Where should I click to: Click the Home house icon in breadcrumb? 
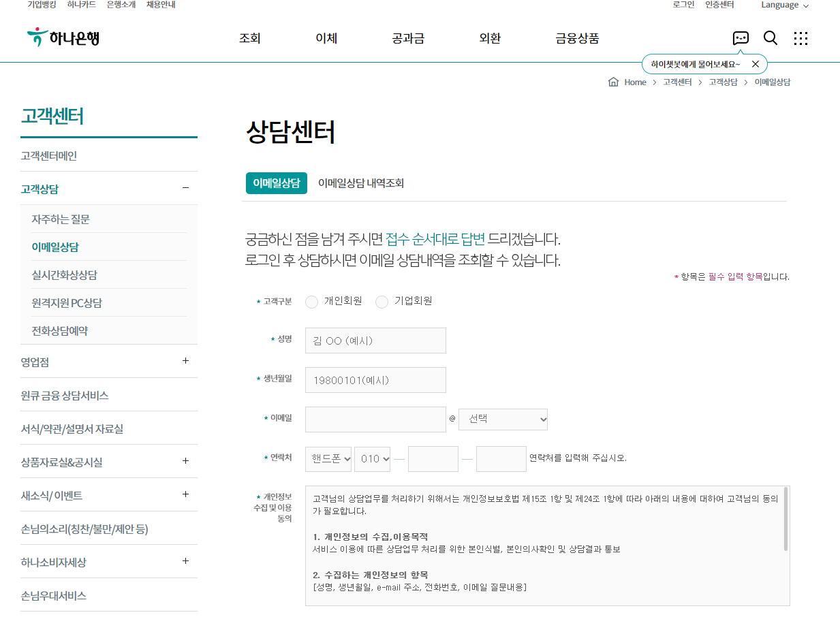pyautogui.click(x=612, y=82)
